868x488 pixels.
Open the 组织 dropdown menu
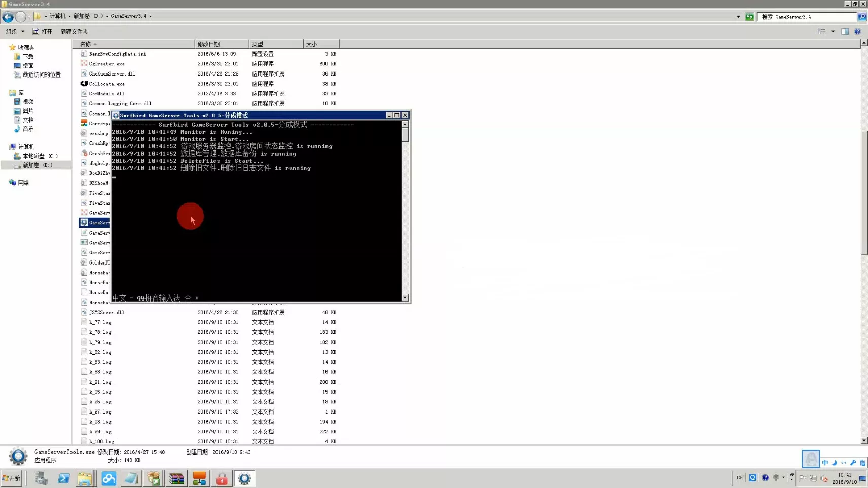pos(15,31)
